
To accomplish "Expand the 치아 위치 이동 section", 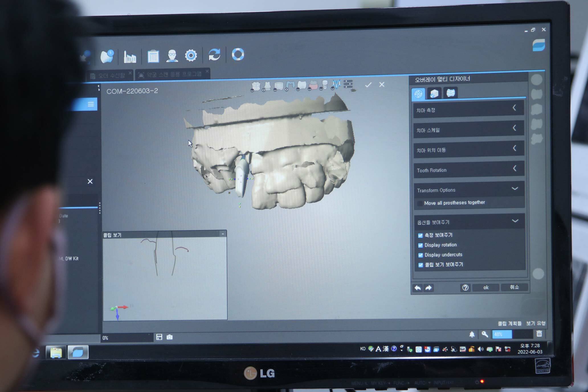I will pyautogui.click(x=469, y=149).
